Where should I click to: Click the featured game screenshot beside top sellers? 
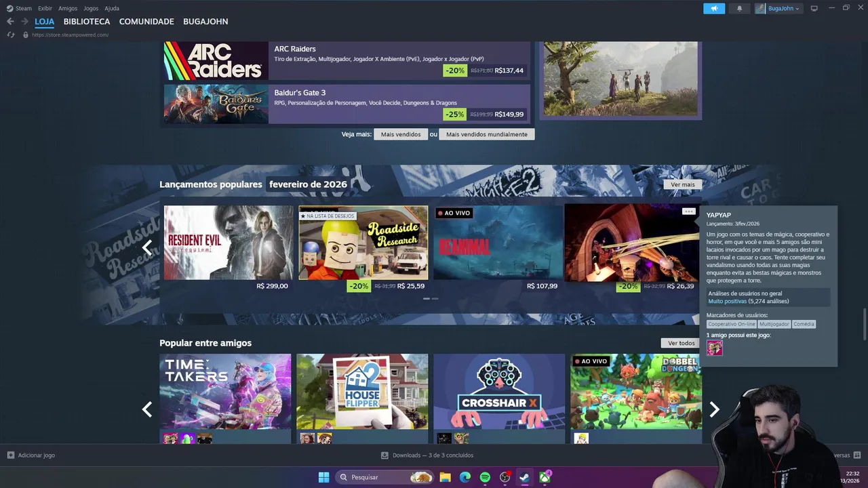tap(620, 78)
